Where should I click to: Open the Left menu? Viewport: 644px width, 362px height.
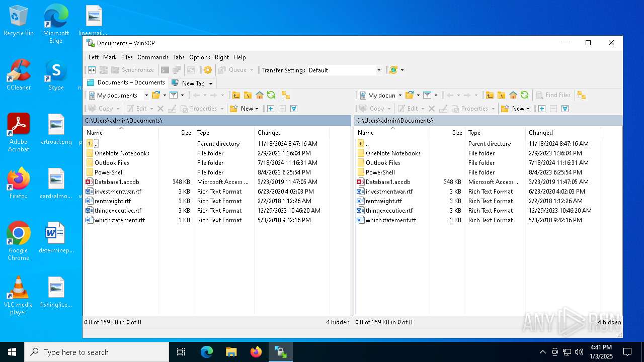pos(94,57)
